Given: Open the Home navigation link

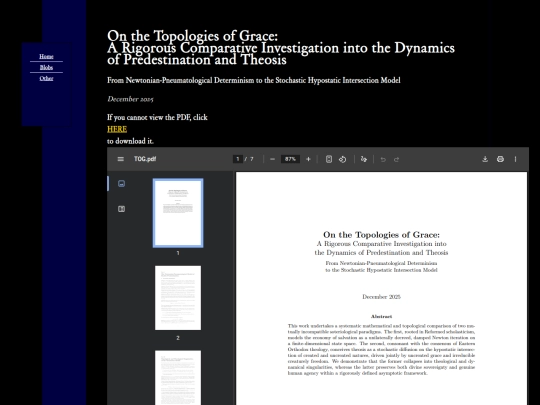Looking at the screenshot, I should [46, 56].
